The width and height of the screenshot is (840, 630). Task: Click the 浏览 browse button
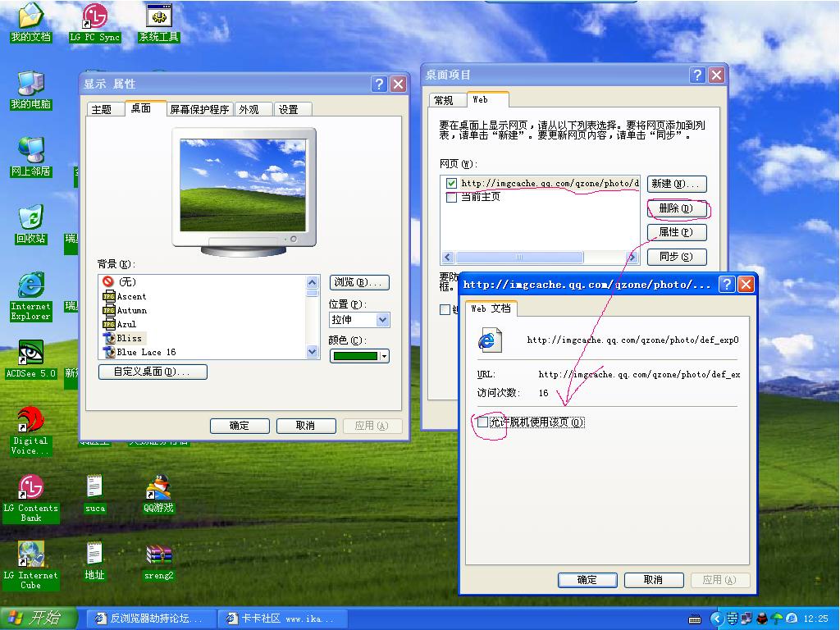click(359, 282)
